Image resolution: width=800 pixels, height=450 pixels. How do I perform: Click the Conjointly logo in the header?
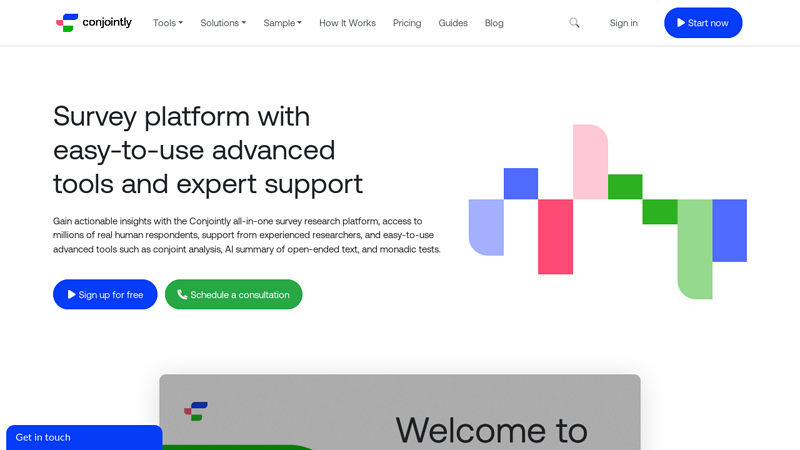(94, 22)
